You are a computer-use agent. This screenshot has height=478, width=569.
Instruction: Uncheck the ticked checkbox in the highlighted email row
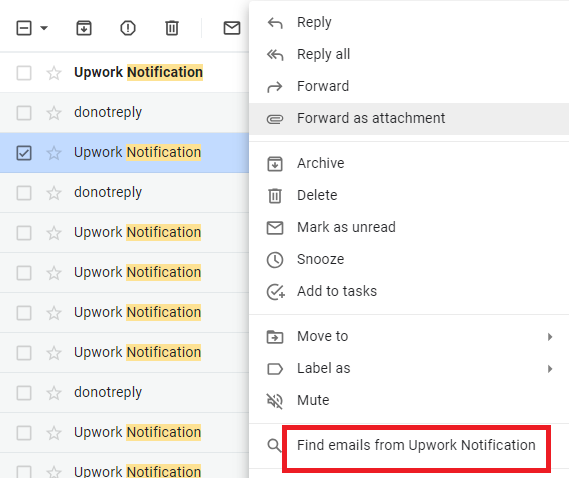[x=24, y=153]
